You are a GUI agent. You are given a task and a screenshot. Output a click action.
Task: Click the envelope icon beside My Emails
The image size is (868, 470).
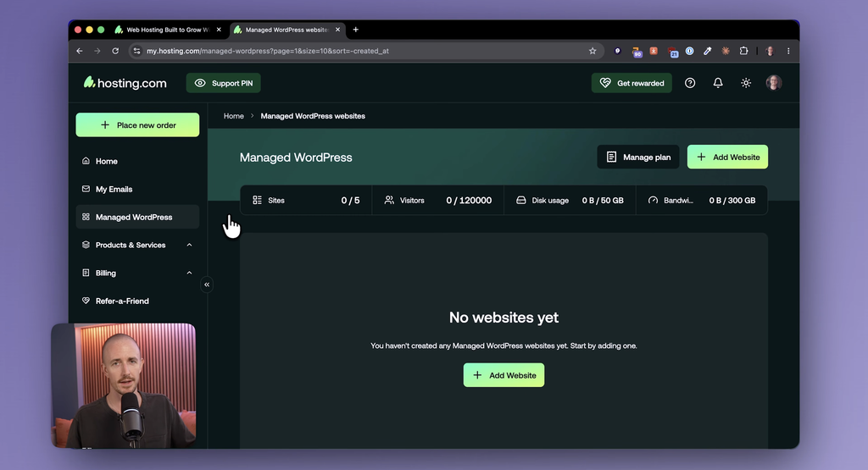coord(86,189)
